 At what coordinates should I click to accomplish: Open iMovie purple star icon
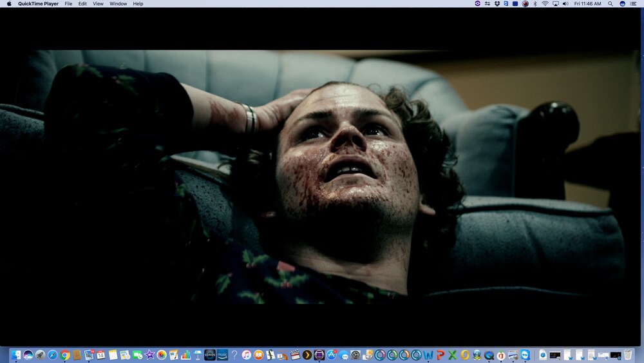click(149, 355)
